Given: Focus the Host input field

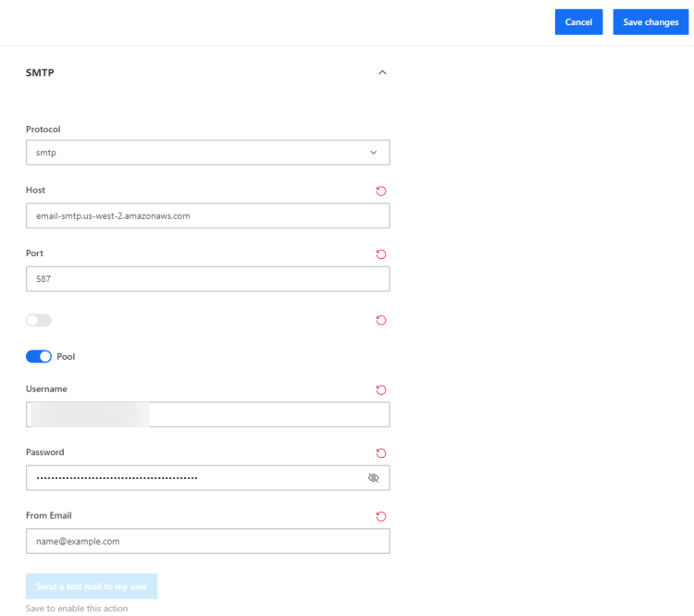Looking at the screenshot, I should [x=208, y=216].
